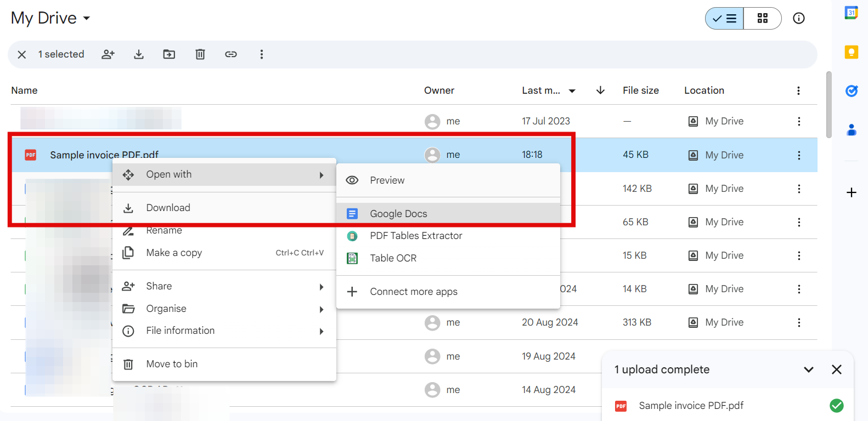868x421 pixels.
Task: Open more actions for the 14 KB row
Action: pos(799,289)
